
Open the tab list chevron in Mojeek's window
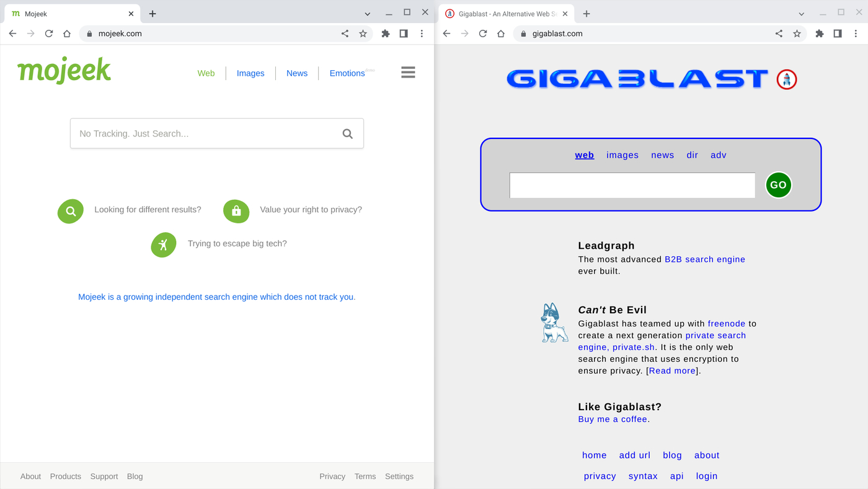tap(367, 13)
